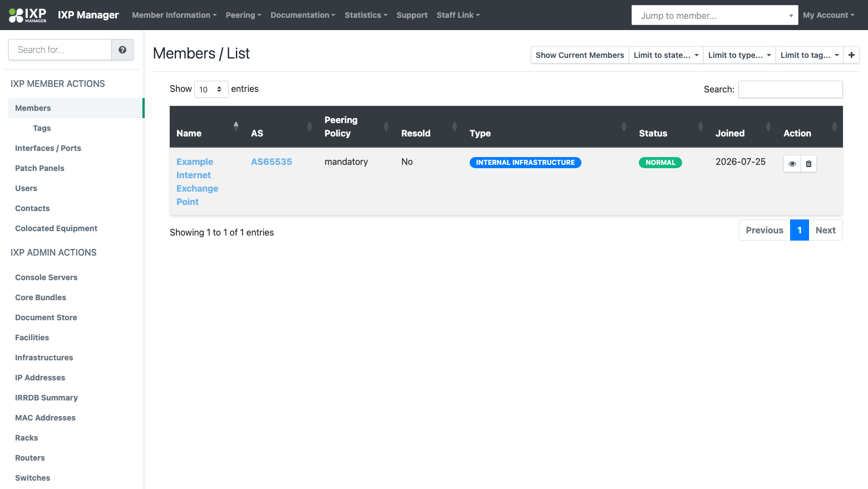Image resolution: width=868 pixels, height=489 pixels.
Task: Open Limit to state dropdown
Action: point(666,55)
